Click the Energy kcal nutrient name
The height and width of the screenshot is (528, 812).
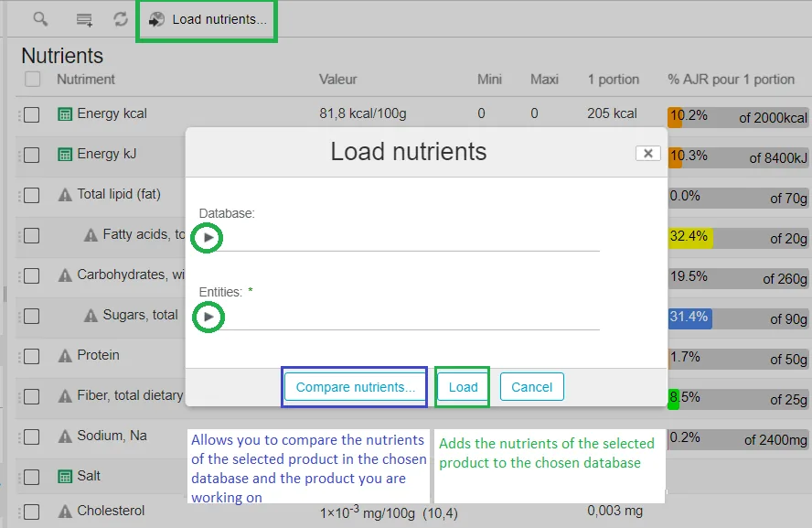[x=112, y=113]
